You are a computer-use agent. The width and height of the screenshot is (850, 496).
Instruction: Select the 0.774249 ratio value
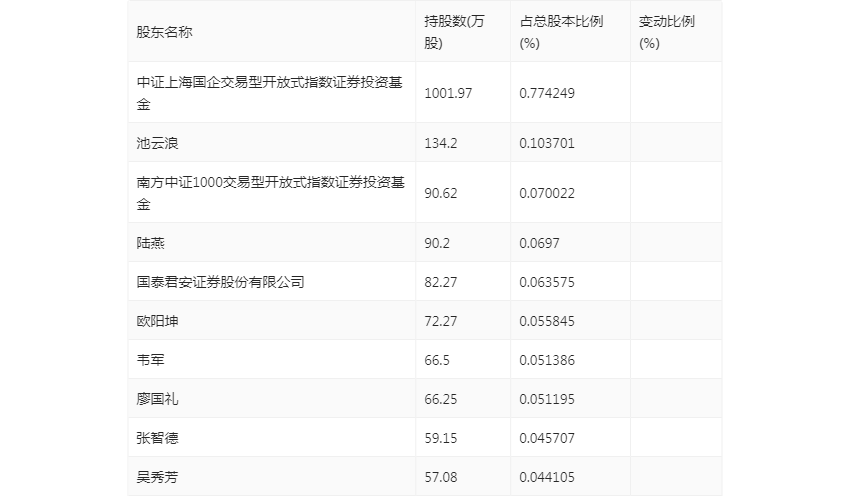(546, 93)
